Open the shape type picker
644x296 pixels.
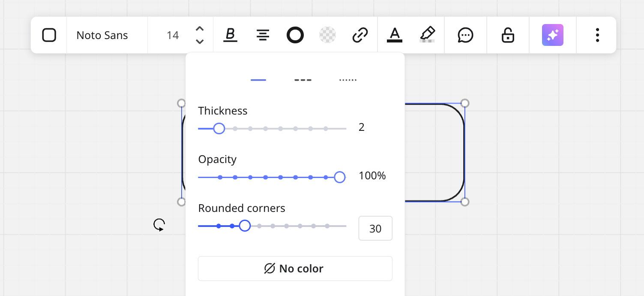click(49, 35)
